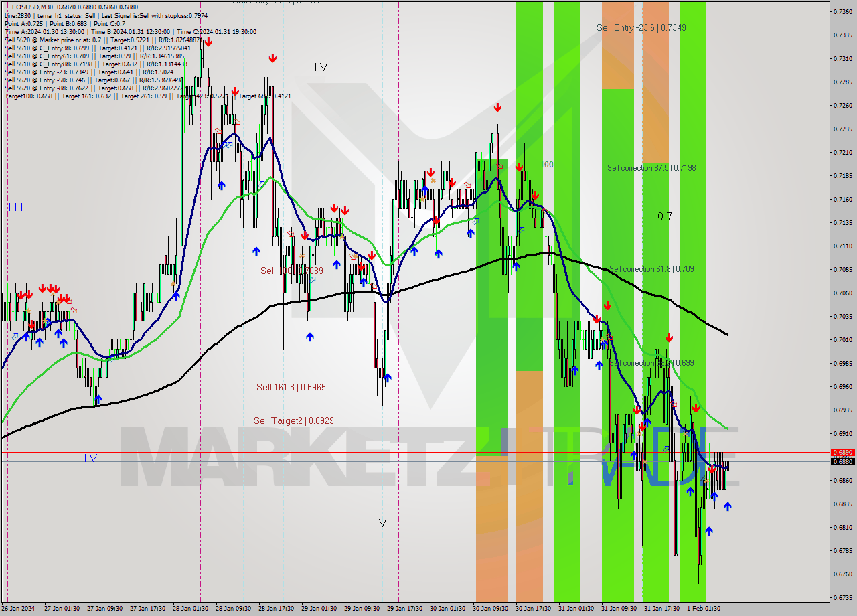
Task: Click the 0.6935 price axis value
Action: pyautogui.click(x=842, y=410)
